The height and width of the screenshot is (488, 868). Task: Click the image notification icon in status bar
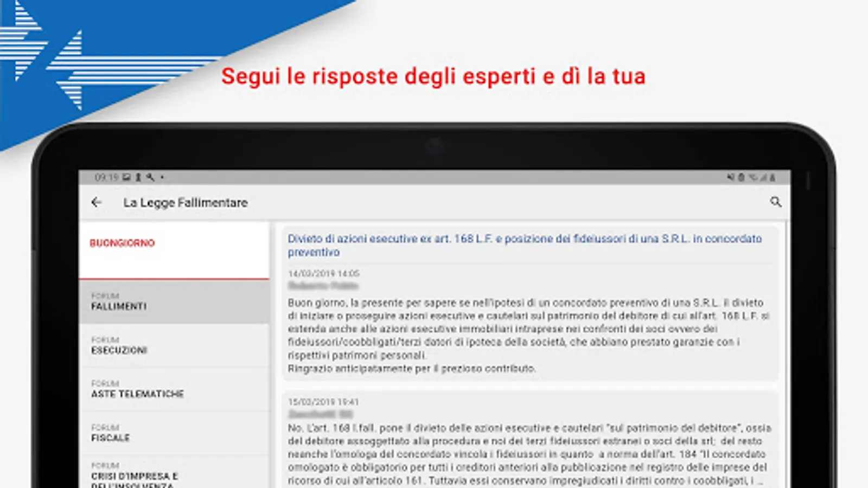(x=126, y=177)
